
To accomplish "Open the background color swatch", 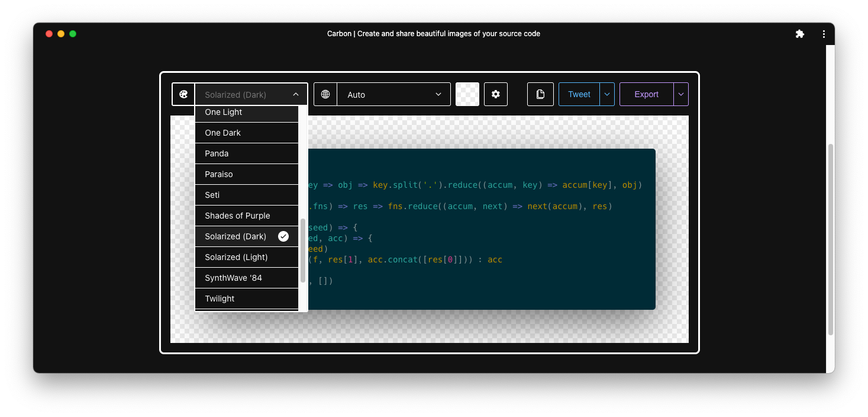I will [467, 94].
